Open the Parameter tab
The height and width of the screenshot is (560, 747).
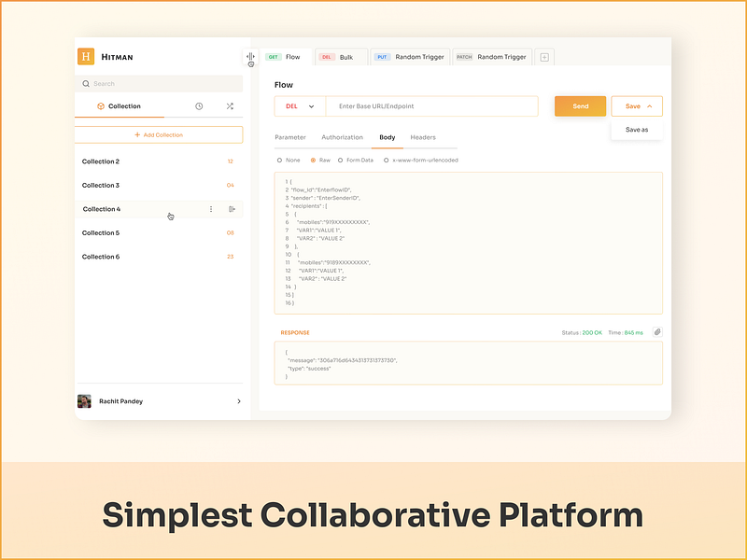coord(290,137)
